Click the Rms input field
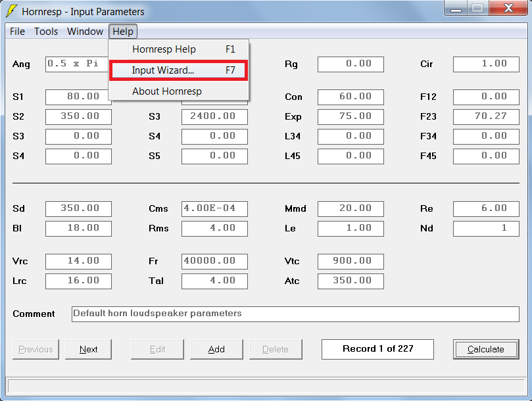This screenshot has width=532, height=401. point(214,228)
